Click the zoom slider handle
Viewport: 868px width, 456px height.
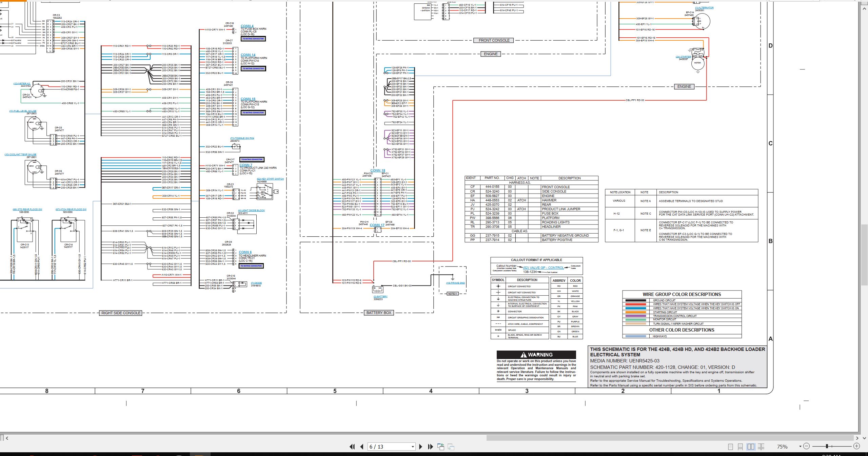[827, 447]
